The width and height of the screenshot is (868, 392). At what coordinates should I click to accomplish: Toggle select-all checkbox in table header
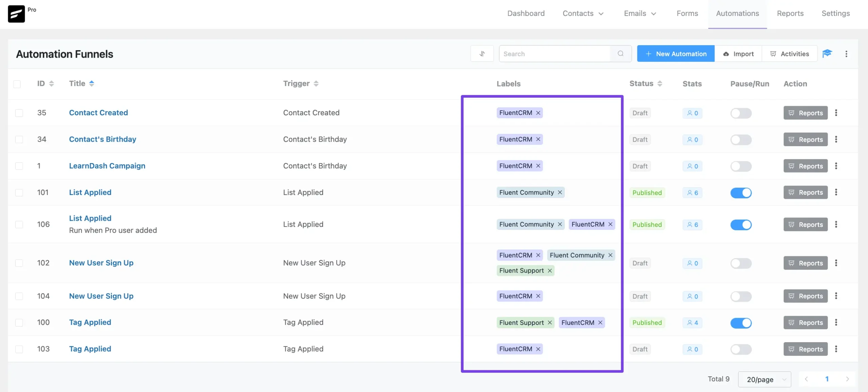pos(17,84)
